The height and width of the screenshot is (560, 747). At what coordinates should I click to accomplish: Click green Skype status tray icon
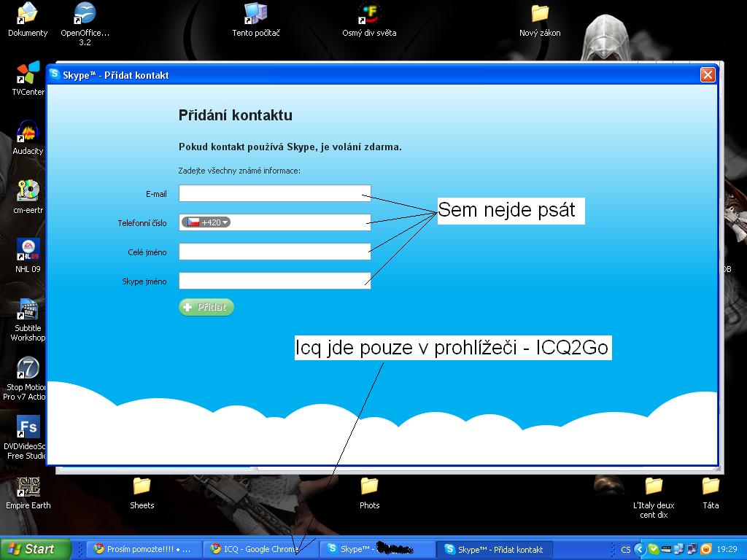654,549
